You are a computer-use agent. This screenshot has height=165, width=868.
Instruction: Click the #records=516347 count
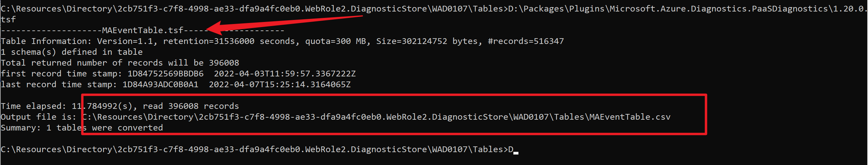click(526, 41)
